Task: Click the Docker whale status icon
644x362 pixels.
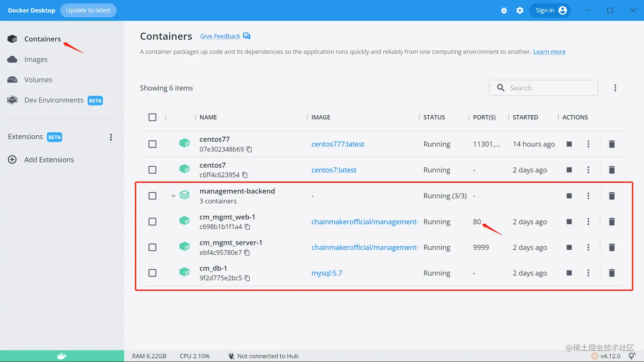Action: (x=62, y=356)
